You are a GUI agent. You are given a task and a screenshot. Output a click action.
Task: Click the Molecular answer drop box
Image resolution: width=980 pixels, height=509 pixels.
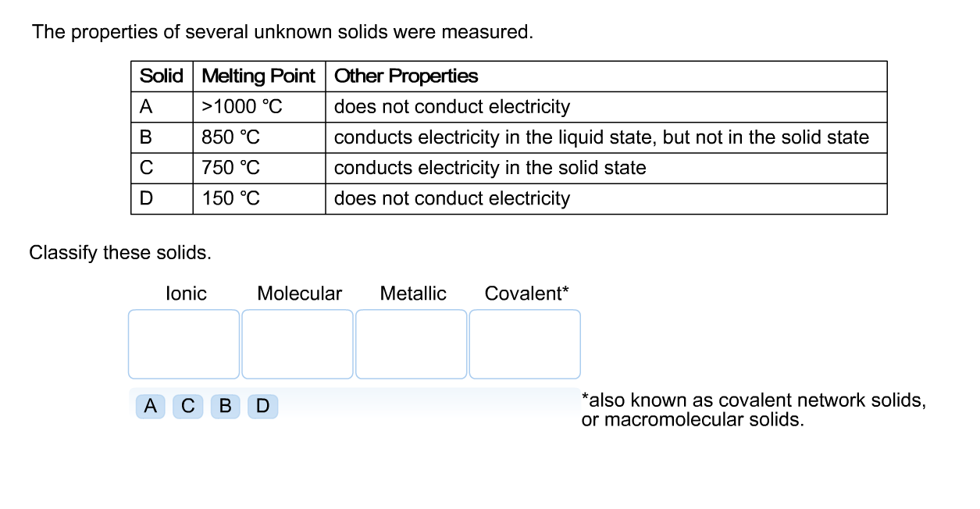298,343
